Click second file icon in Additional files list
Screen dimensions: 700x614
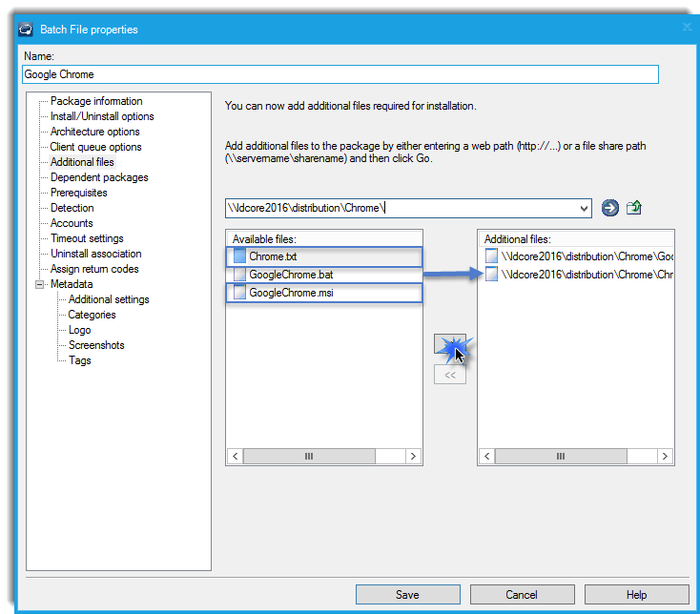tap(491, 275)
